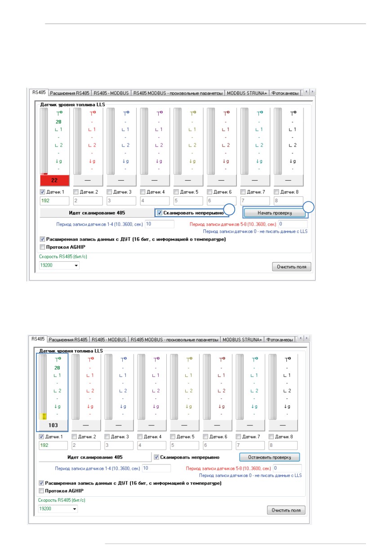Click sensor 1 temperature value 28 in upper window
The width and height of the screenshot is (392, 557).
point(58,122)
